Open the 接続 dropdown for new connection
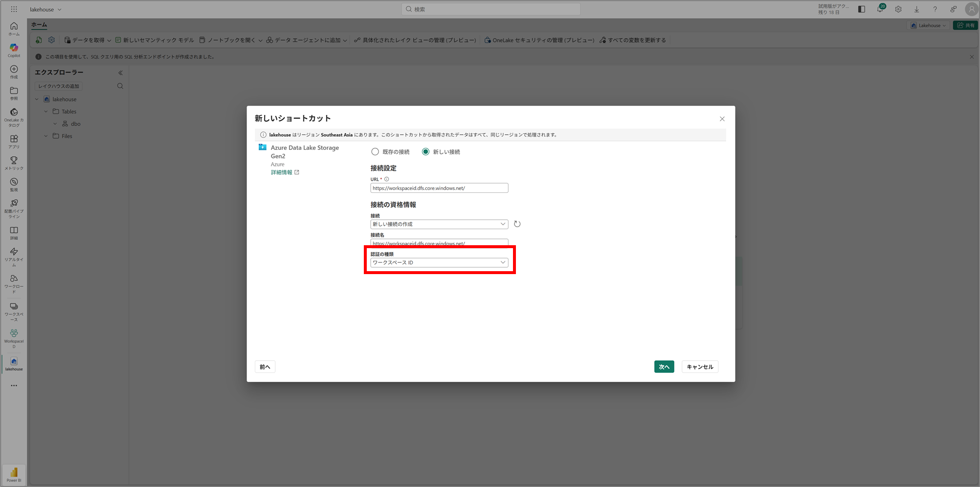 tap(439, 224)
